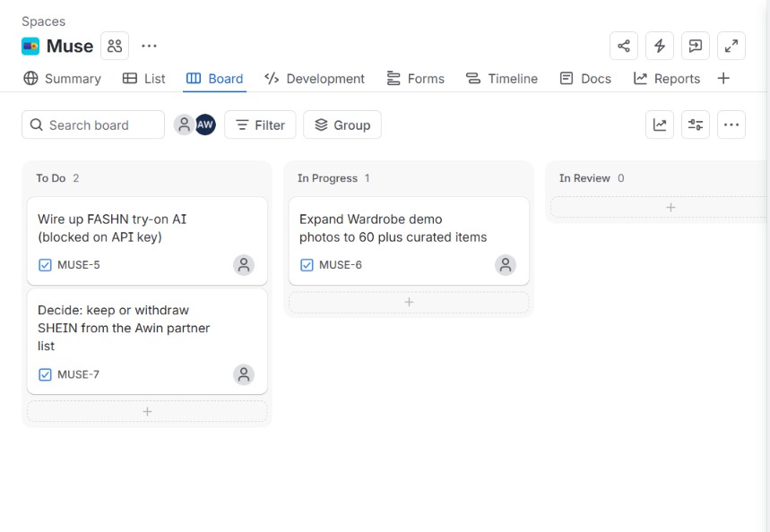The image size is (770, 532).
Task: Click the To Do column header
Action: tap(51, 178)
